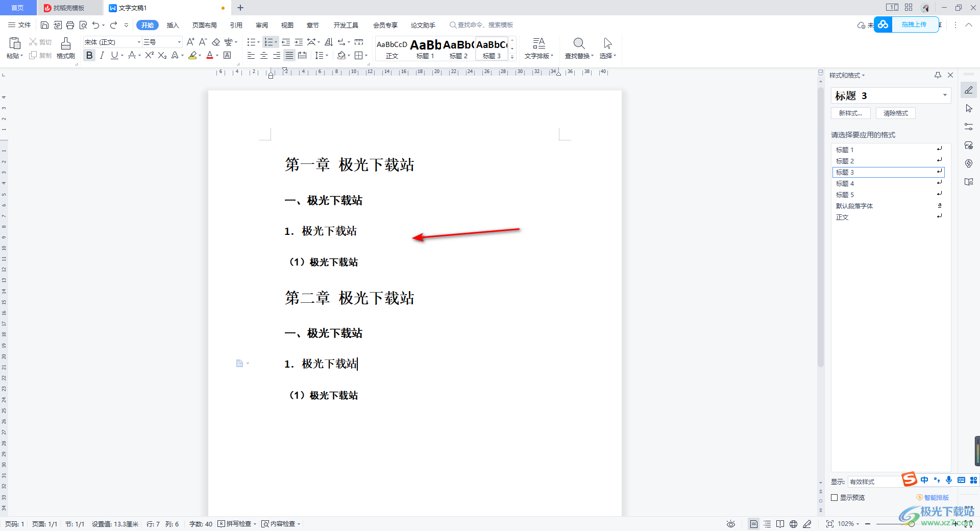Click the character border icon

(228, 55)
